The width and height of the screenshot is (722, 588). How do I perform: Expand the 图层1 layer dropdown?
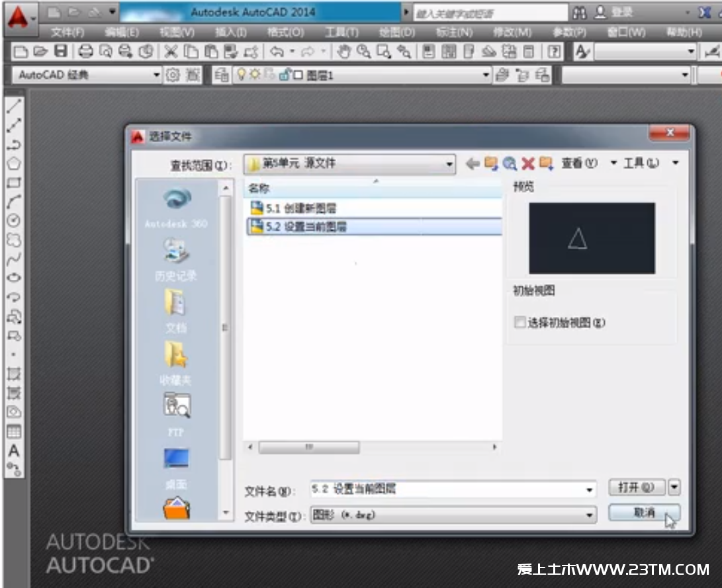486,75
